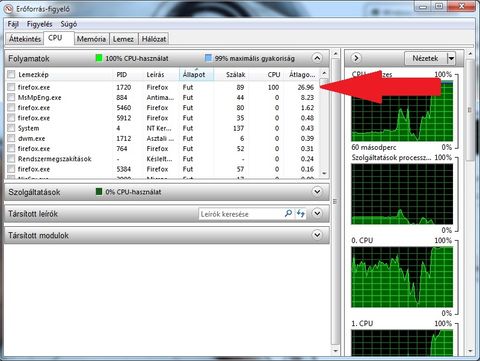Screen dimensions: 480x361
Task: Click the graphs pane scrollbar down arrow
Action: (x=470, y=351)
